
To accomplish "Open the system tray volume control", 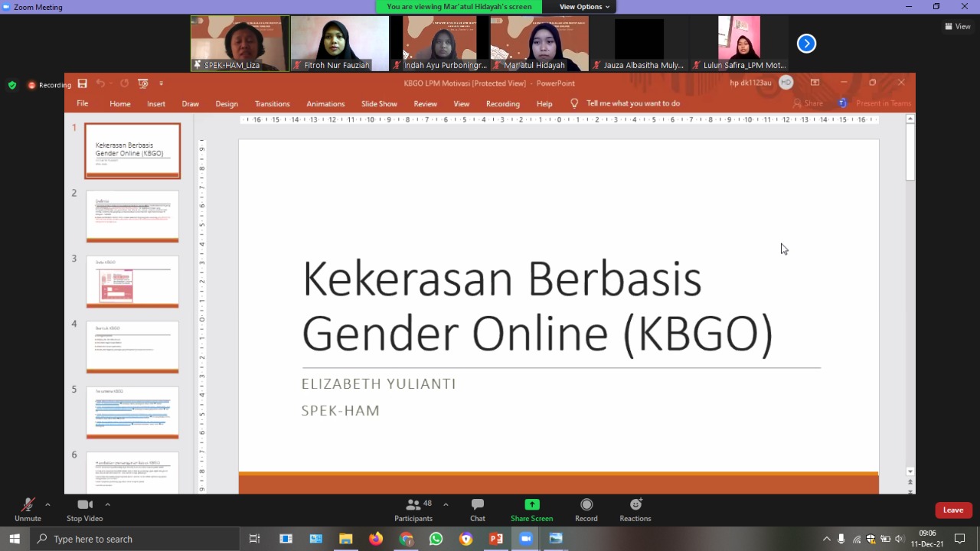I will point(899,539).
